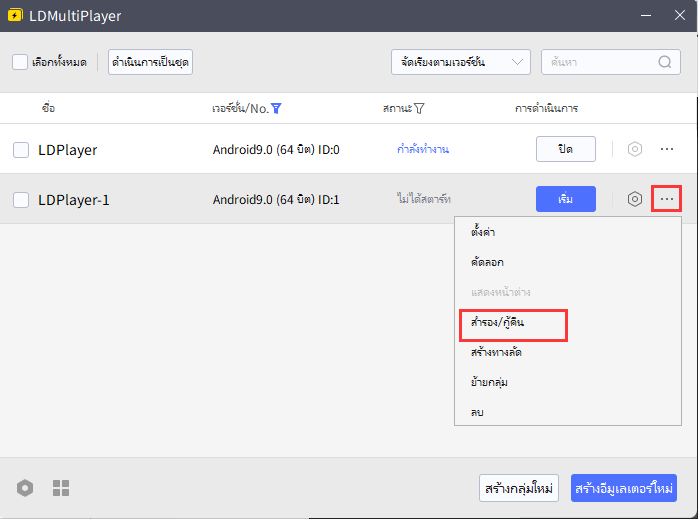Open settings hexagon icon for LDPlayer row
This screenshot has width=698, height=519.
click(x=635, y=149)
